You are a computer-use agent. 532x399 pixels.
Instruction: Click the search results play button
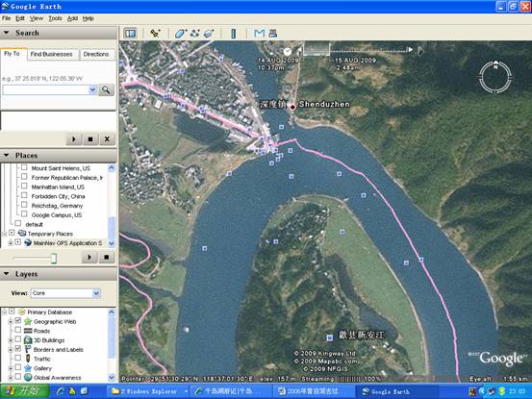(74, 139)
